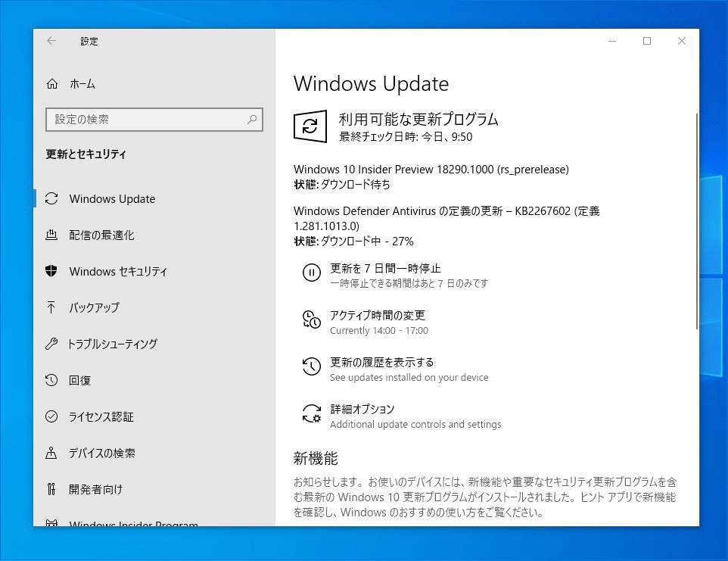
Task: Click 更新を 7 日間一時停止 link
Action: pyautogui.click(x=385, y=269)
